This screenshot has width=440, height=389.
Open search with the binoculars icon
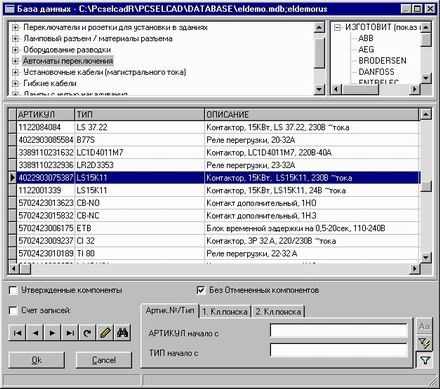[122, 332]
